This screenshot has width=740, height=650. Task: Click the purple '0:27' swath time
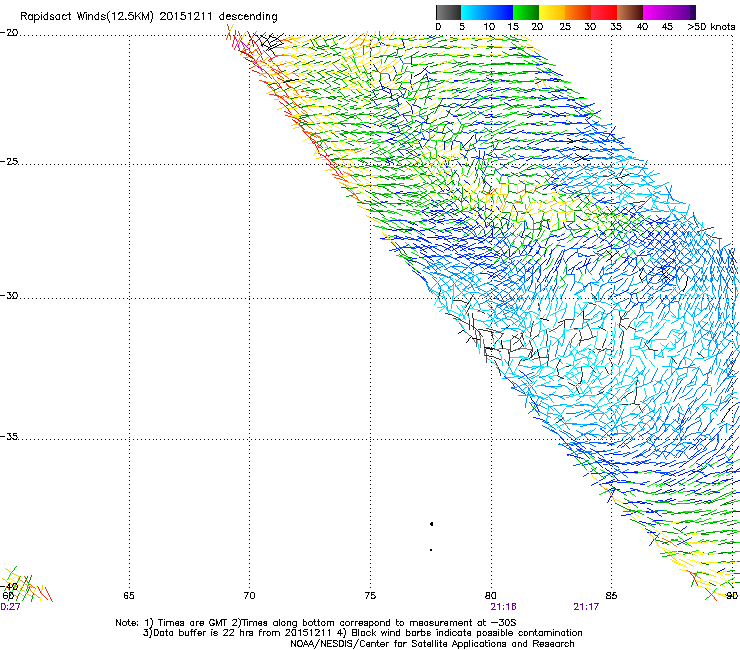coord(10,607)
